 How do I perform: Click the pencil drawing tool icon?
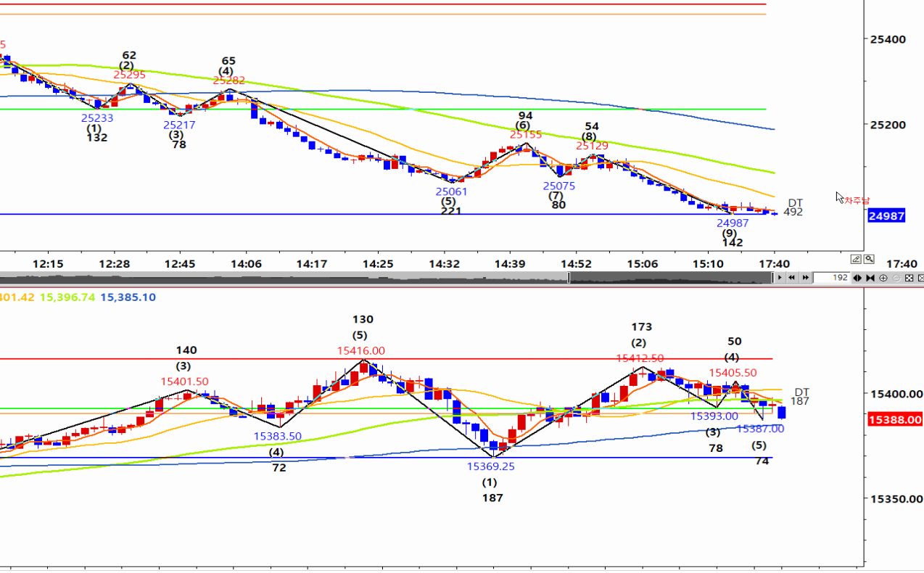856,259
